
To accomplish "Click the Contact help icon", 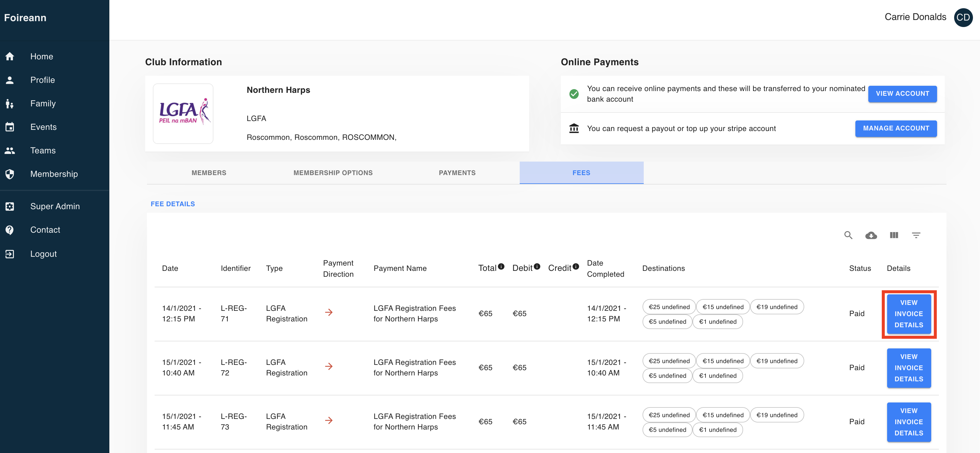I will pos(10,230).
